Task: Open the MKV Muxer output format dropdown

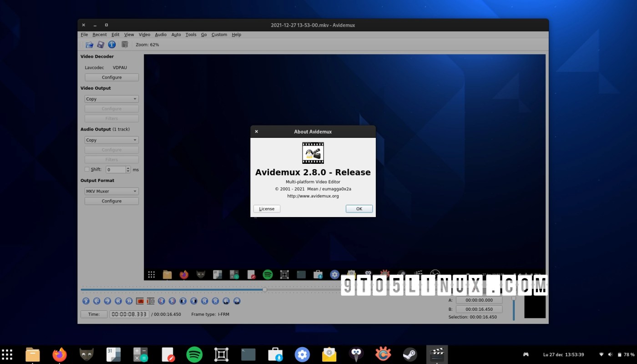Action: (x=111, y=191)
